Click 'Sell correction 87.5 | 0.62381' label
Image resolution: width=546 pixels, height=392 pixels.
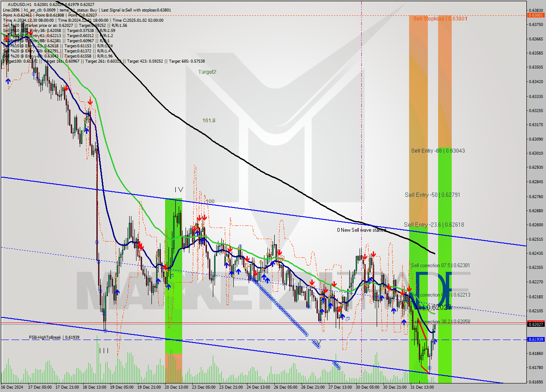tap(440, 265)
